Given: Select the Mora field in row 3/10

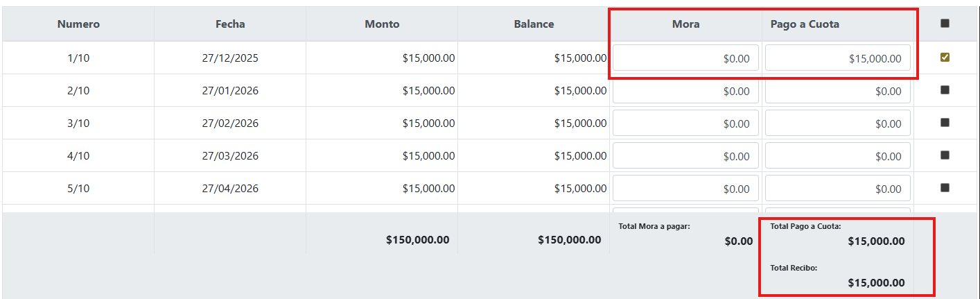Looking at the screenshot, I should coord(685,123).
